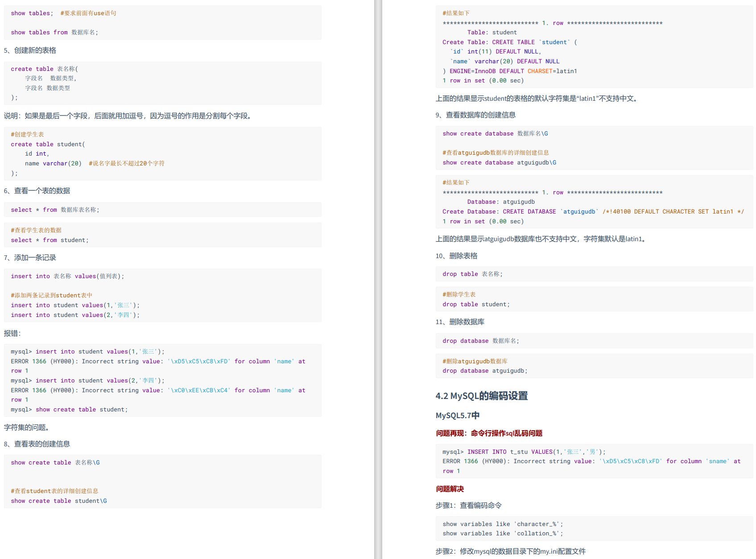Screen dimensions: 756x559
Task: Click paragraph '上面的结果显示atguigudb数据库也不支持中文'
Action: click(x=541, y=239)
